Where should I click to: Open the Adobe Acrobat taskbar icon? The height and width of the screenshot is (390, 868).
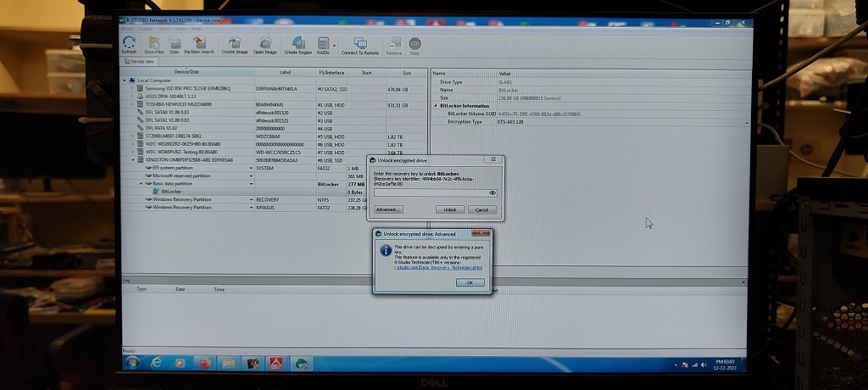coord(275,364)
